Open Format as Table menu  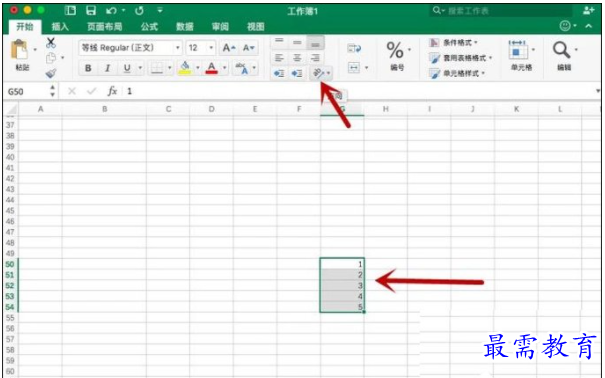click(x=461, y=58)
